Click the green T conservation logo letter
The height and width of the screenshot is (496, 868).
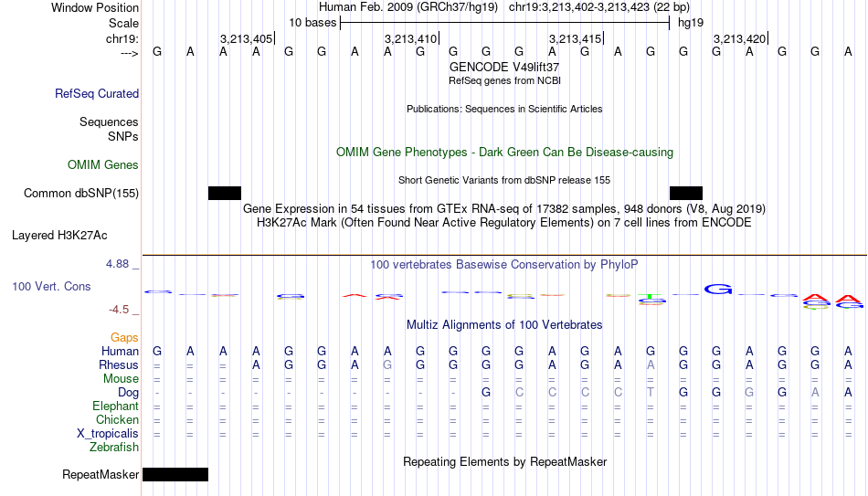tap(650, 296)
